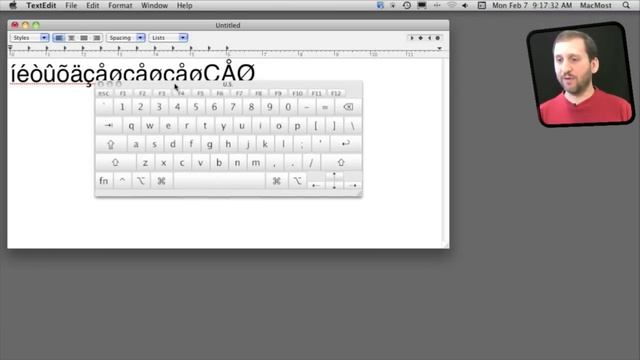Click the volume icon in menu bar
Viewport: 640px width, 360px height.
click(465, 5)
